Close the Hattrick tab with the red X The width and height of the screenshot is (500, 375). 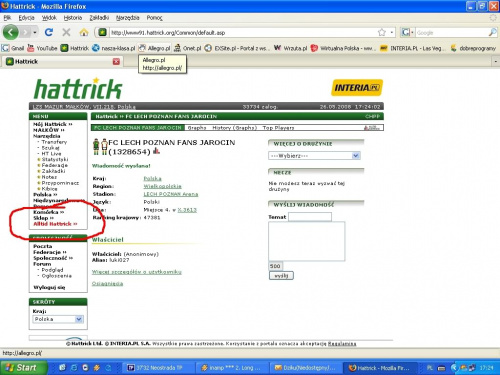(116, 62)
